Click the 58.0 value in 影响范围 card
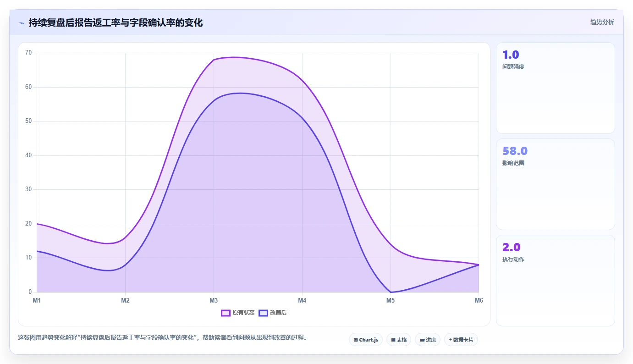The image size is (633, 364). coord(515,151)
